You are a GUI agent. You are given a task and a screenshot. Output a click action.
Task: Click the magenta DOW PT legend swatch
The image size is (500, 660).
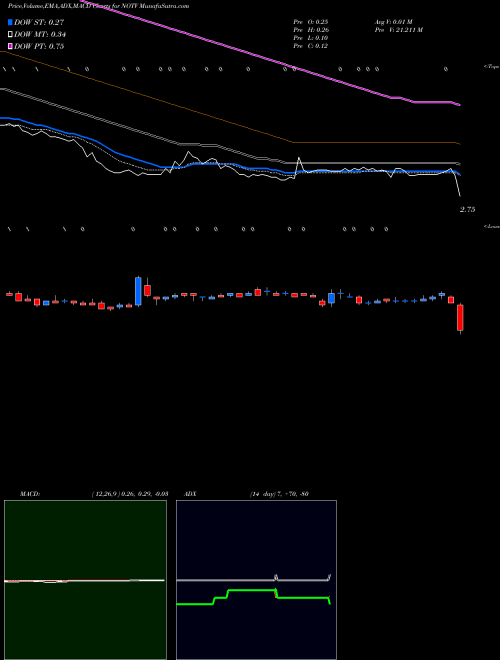coord(10,46)
